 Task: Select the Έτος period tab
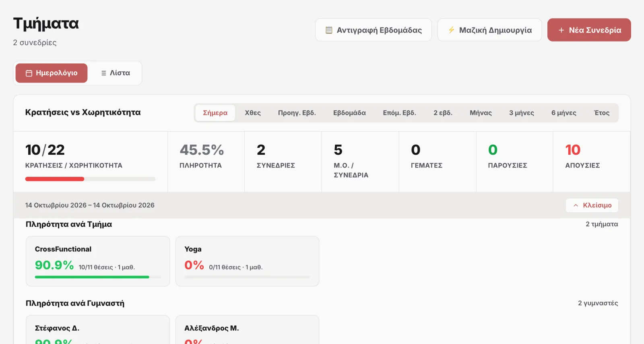pos(602,113)
